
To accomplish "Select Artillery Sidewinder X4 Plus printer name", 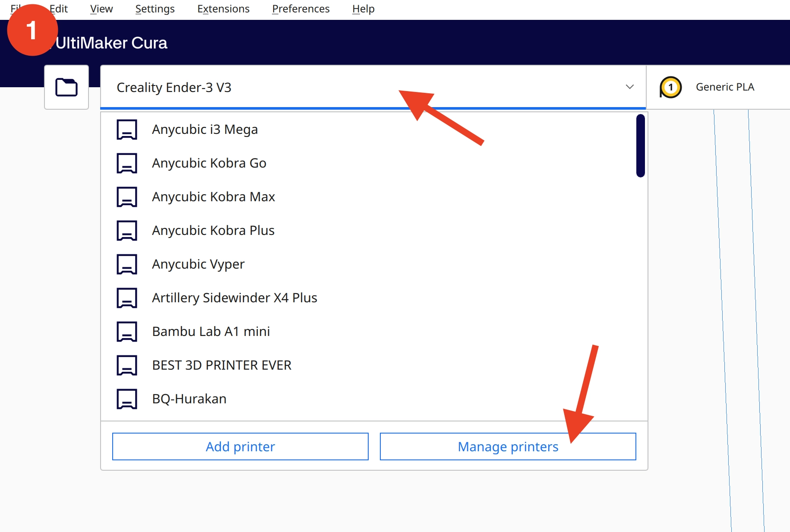I will 235,298.
